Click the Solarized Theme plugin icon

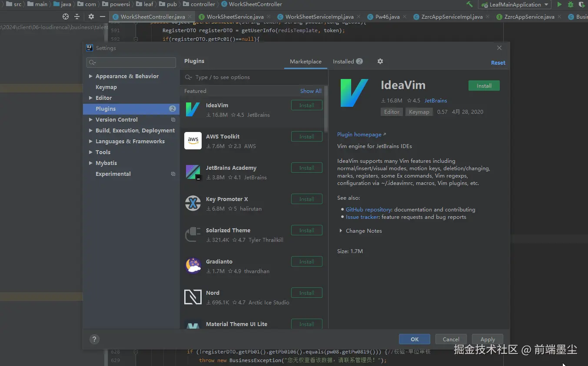coord(193,234)
